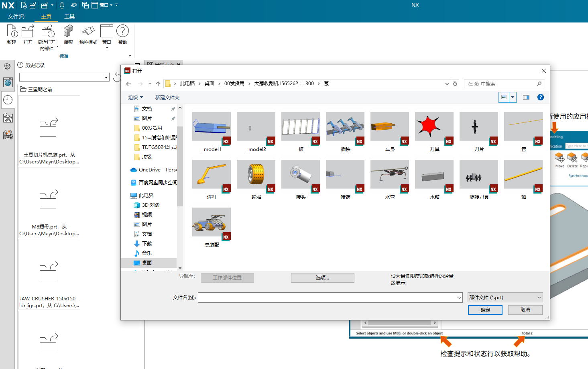Click the settings gear in resource bar

pos(7,66)
